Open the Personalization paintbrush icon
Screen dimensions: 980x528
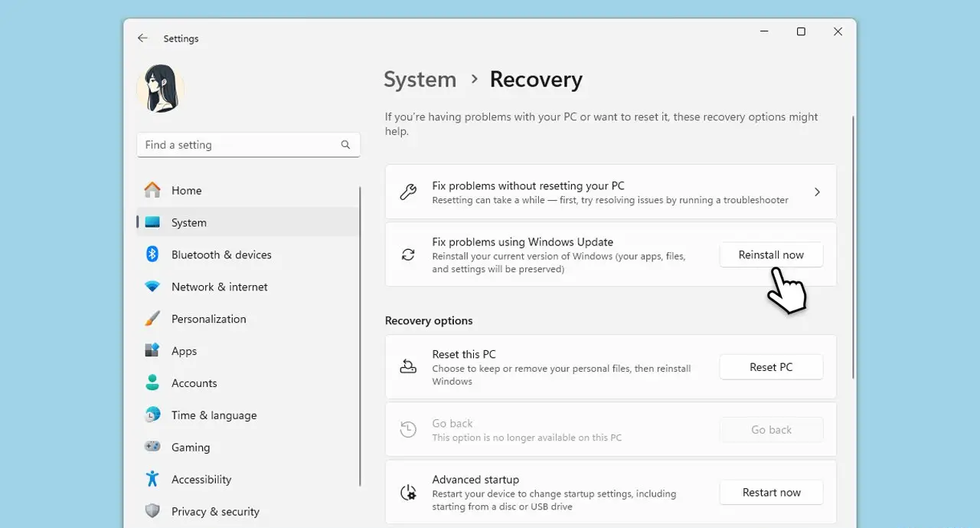coord(152,319)
